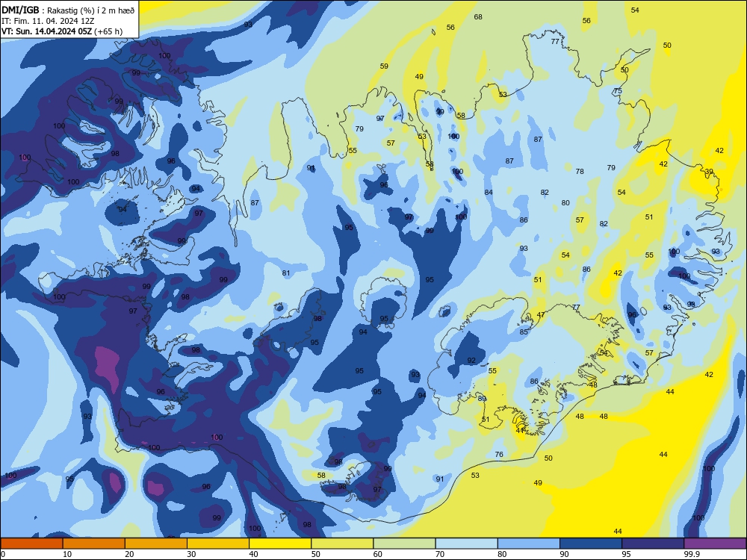Pick the pale blue 70–80 legend swatch

(x=466, y=544)
